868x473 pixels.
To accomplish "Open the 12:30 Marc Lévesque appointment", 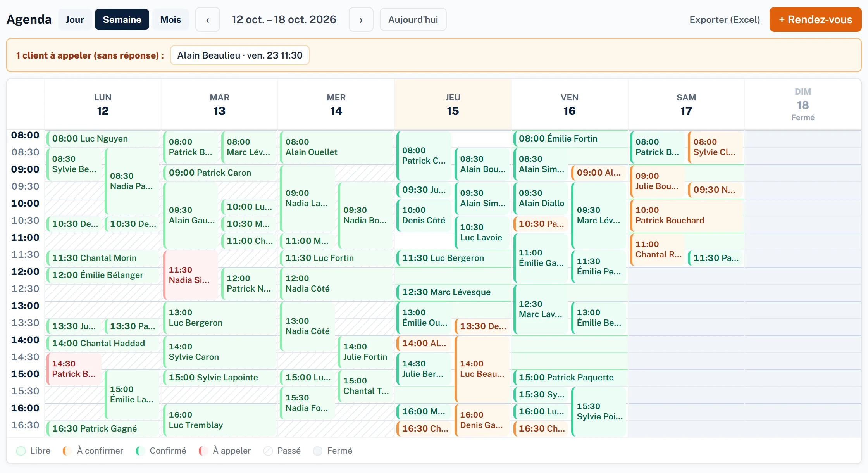I will [453, 292].
